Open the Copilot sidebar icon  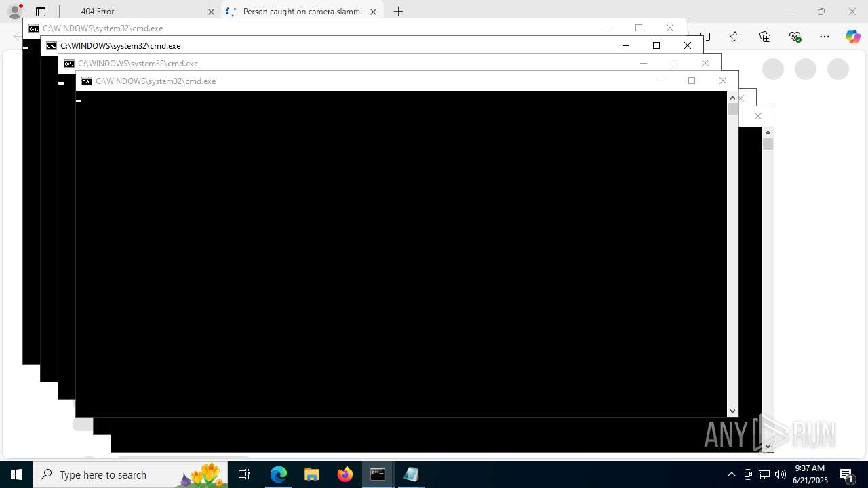click(x=853, y=37)
